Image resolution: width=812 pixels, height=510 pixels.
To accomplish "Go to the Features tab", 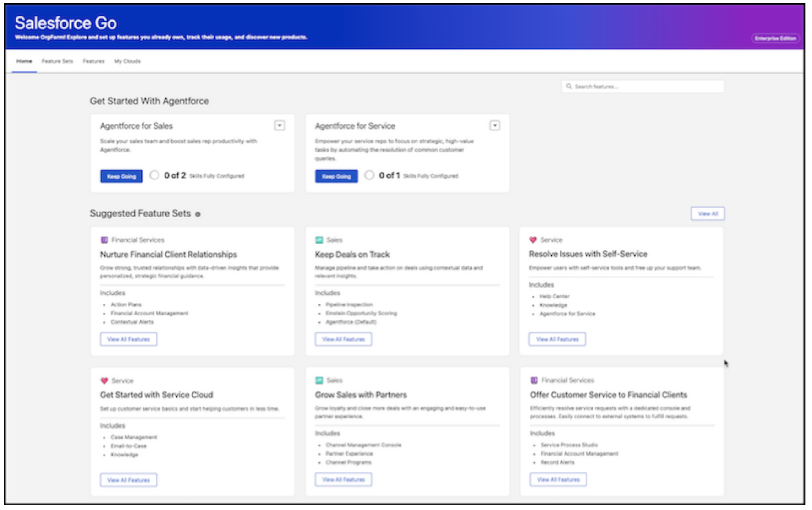I will tap(93, 61).
